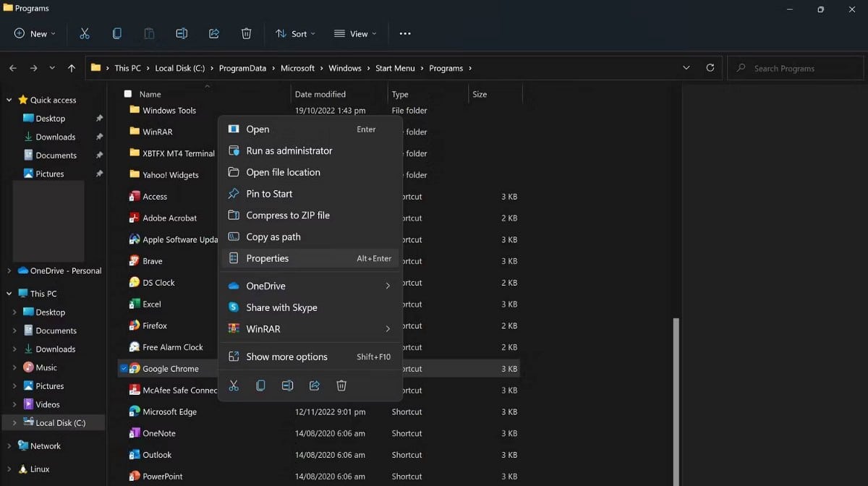Click Show more options in the context menu

point(287,356)
